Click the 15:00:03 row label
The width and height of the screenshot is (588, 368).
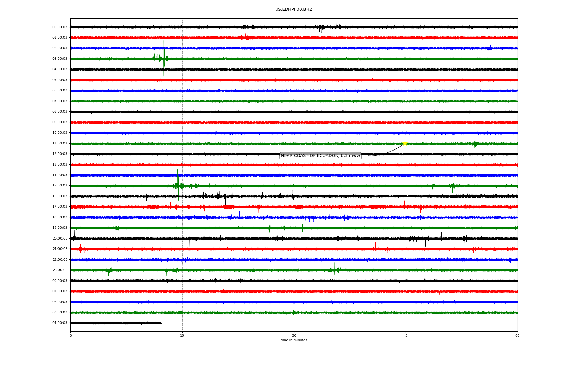60,186
